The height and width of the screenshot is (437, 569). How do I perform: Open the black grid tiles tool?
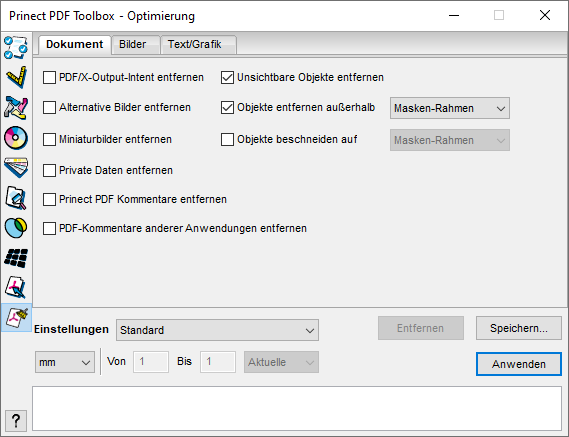pyautogui.click(x=16, y=258)
